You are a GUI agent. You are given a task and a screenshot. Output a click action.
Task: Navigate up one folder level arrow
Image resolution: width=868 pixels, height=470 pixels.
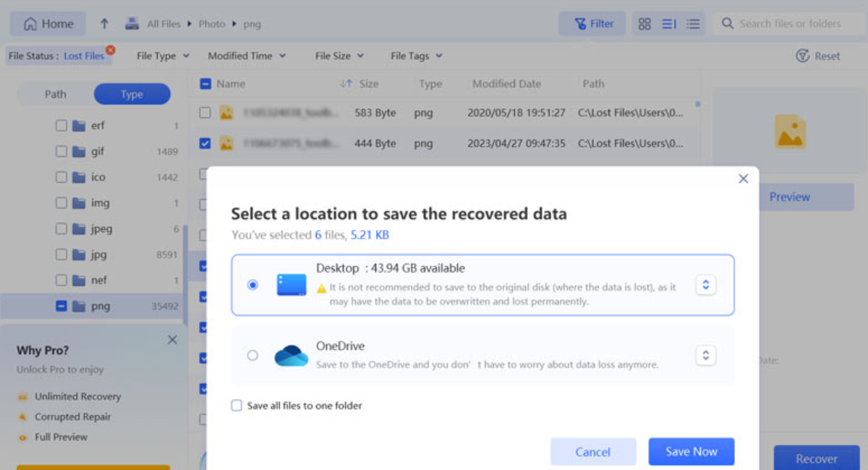[104, 24]
